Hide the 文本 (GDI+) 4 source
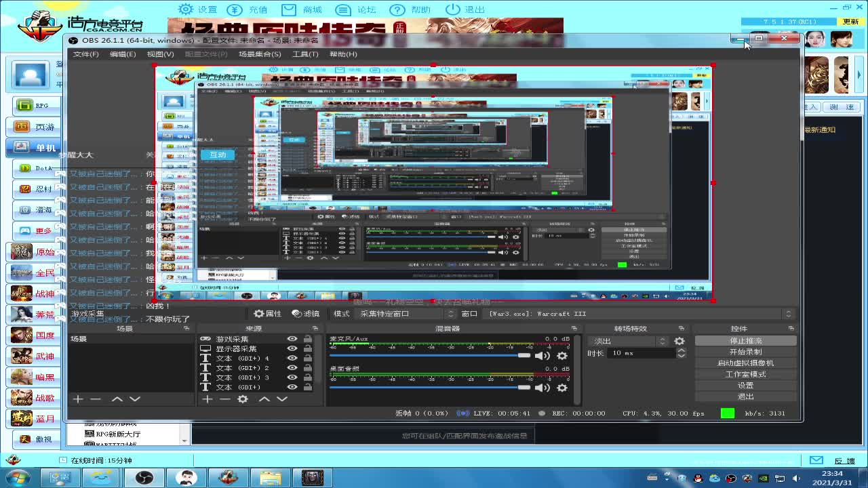Viewport: 868px width, 488px height. click(x=292, y=358)
